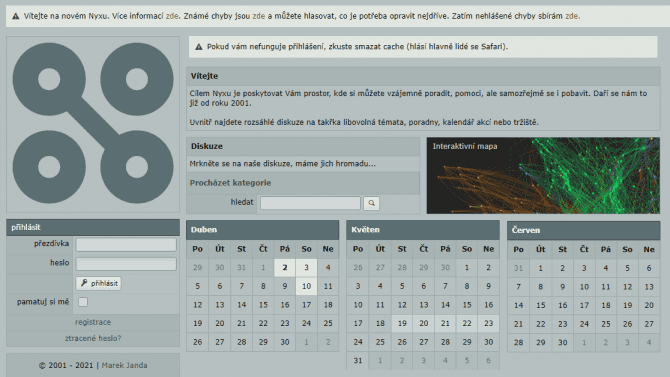The height and width of the screenshot is (377, 670).
Task: Click the key icon přihlásit button
Action: point(99,283)
